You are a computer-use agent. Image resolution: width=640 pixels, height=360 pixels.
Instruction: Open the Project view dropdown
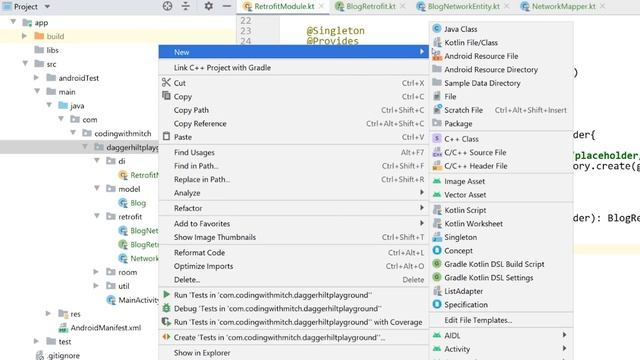coord(47,7)
